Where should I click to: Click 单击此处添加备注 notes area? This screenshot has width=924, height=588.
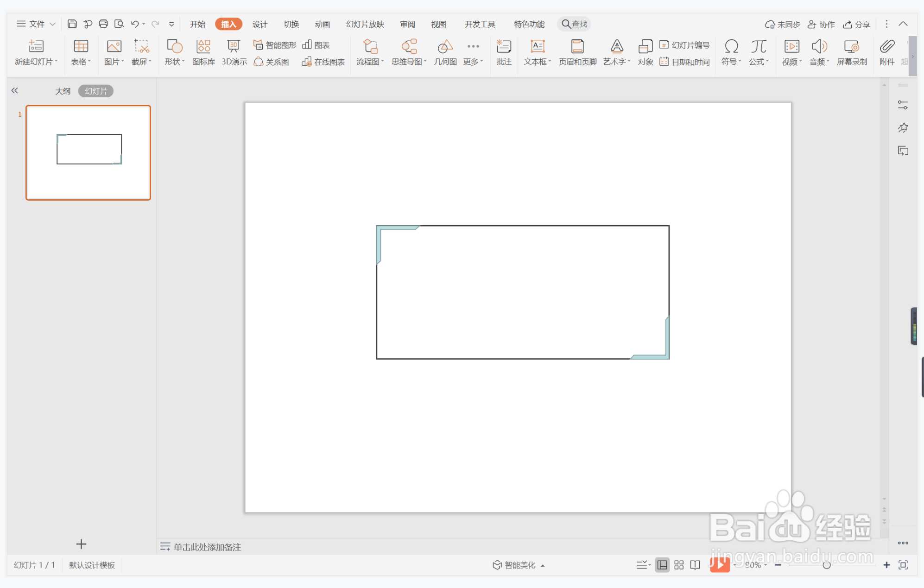tap(207, 547)
